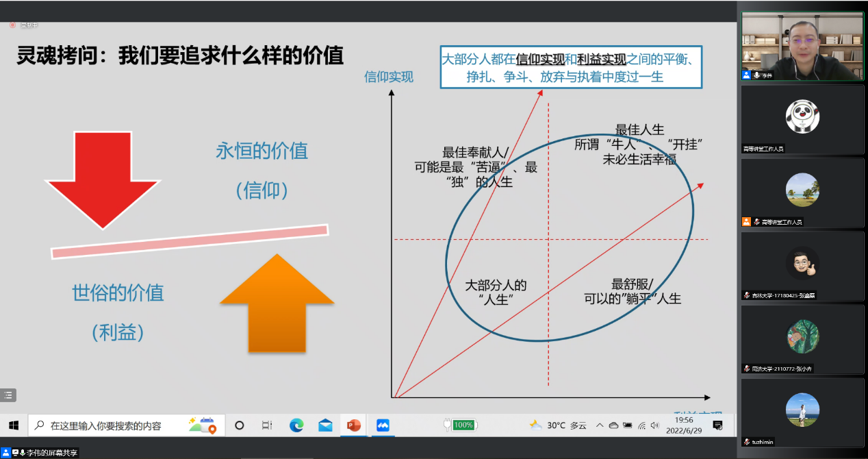868x459 pixels.
Task: Open the notification center icon
Action: [x=717, y=425]
